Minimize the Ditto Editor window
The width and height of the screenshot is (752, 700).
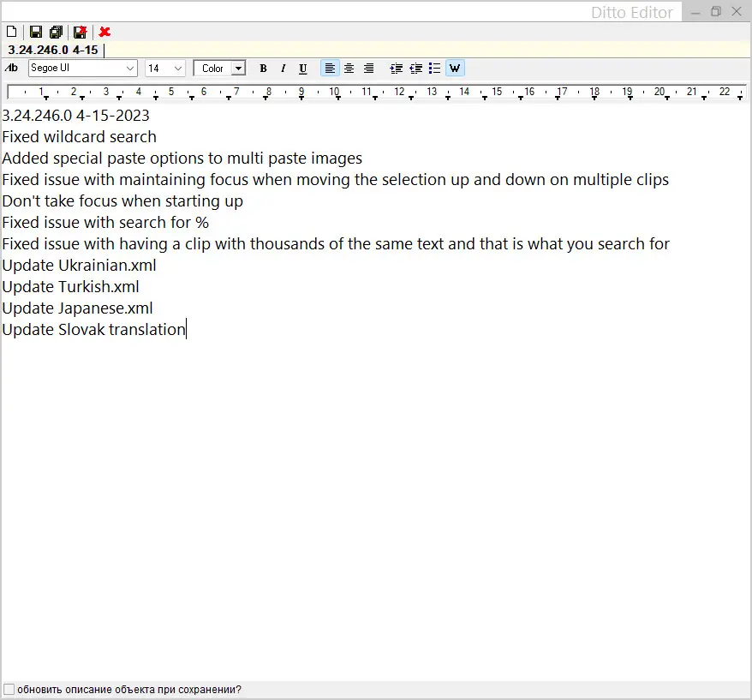tap(695, 12)
